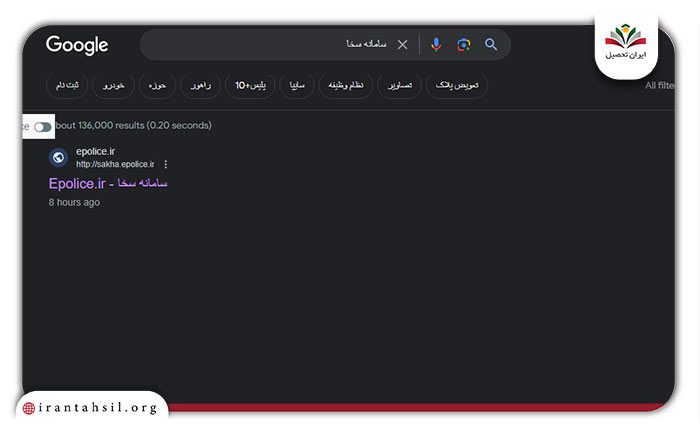Click the 8 hours ago text
The height and width of the screenshot is (430, 700).
coord(74,202)
